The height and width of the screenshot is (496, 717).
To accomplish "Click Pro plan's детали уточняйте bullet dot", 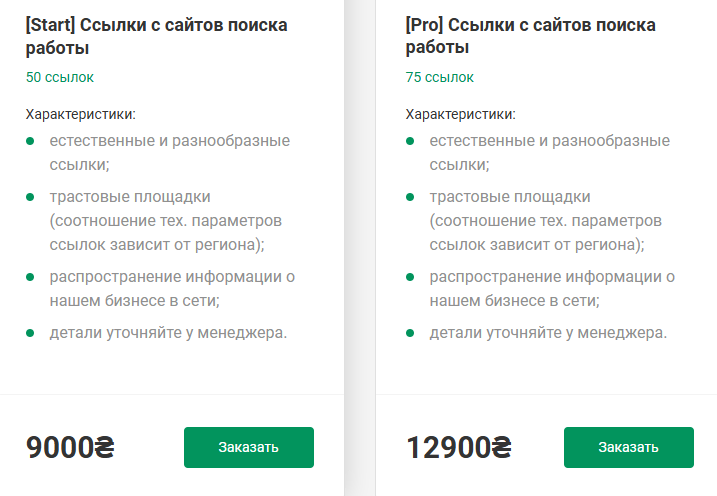I will [411, 332].
